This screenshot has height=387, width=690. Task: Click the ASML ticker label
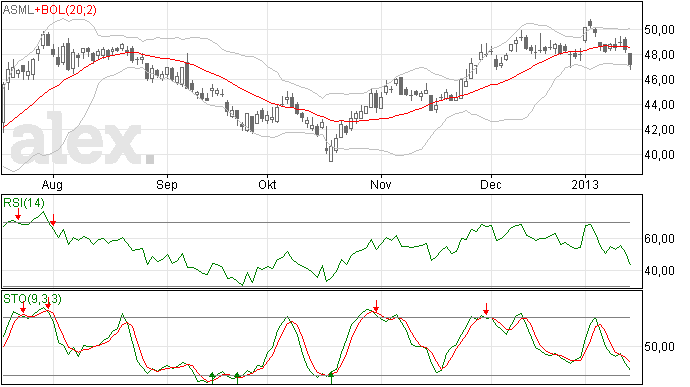[x=18, y=10]
